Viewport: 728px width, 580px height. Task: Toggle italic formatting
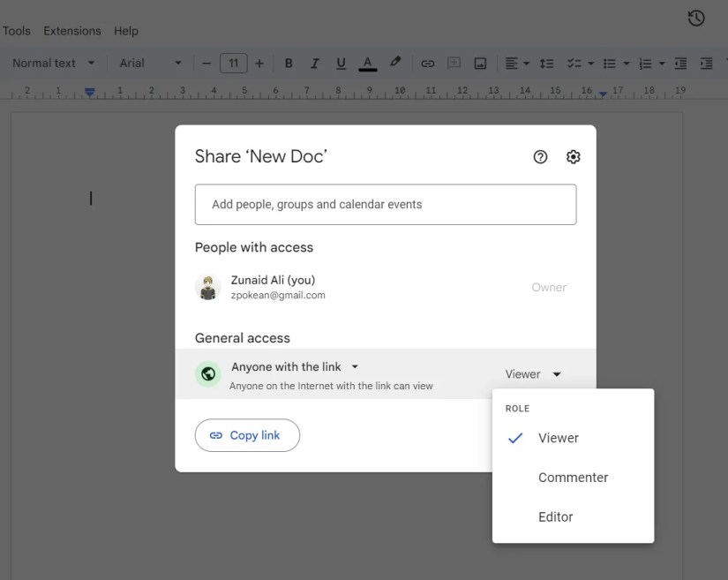pos(314,63)
